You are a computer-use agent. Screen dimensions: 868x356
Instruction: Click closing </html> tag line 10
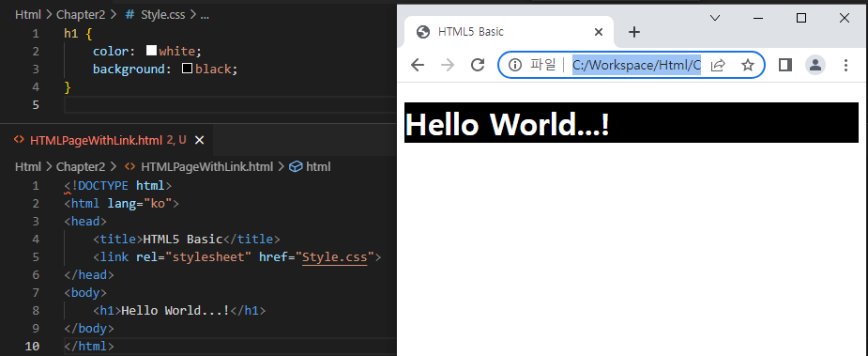[89, 346]
